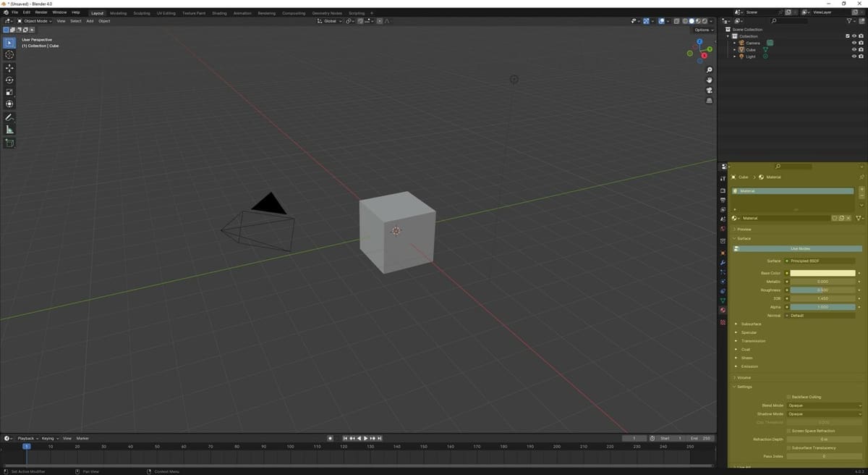Viewport: 868px width, 475px height.
Task: Expand the Camera item in outliner
Action: click(x=734, y=43)
